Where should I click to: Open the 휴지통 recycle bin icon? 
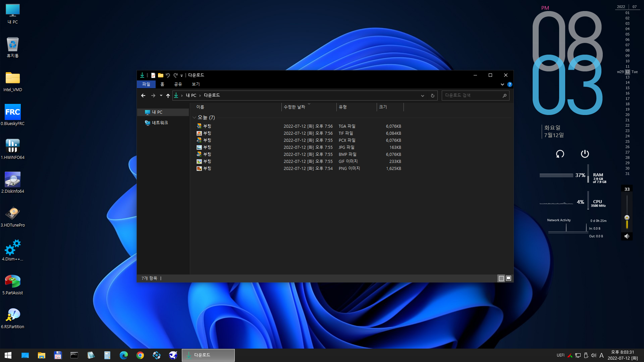[x=13, y=47]
